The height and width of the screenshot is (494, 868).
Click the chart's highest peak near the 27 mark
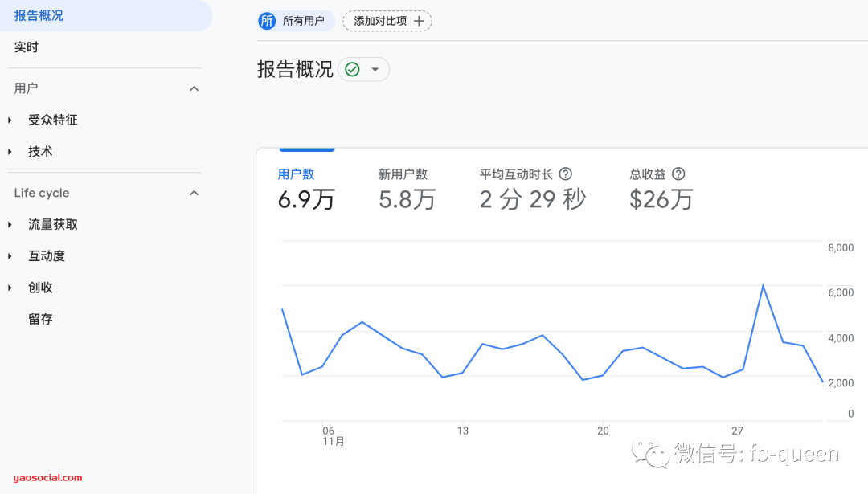point(763,284)
